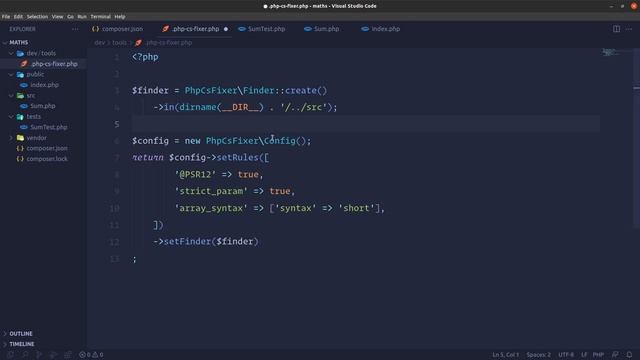Click the vendor folder icon
Image resolution: width=640 pixels, height=360 pixels.
coord(20,138)
